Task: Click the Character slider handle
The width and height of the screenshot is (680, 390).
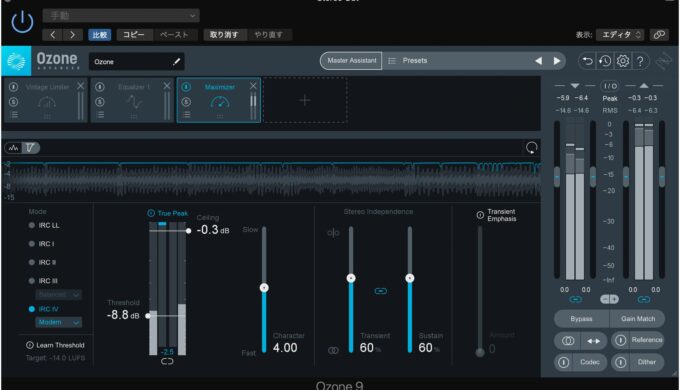Action: pyautogui.click(x=264, y=288)
